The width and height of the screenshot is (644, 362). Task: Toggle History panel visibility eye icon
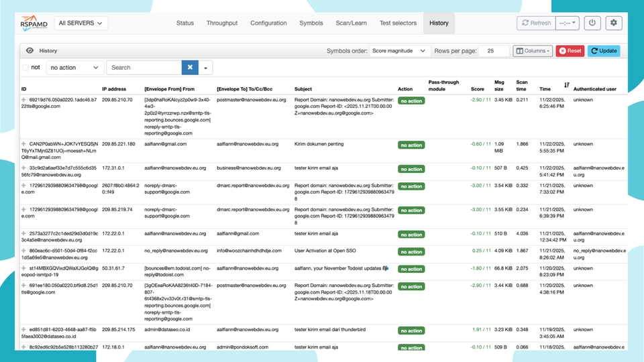30,51
